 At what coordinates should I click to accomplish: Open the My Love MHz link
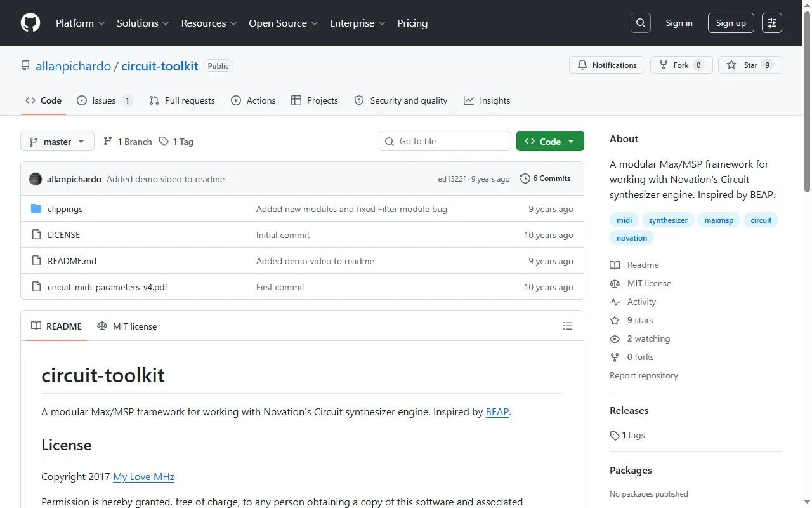[143, 477]
